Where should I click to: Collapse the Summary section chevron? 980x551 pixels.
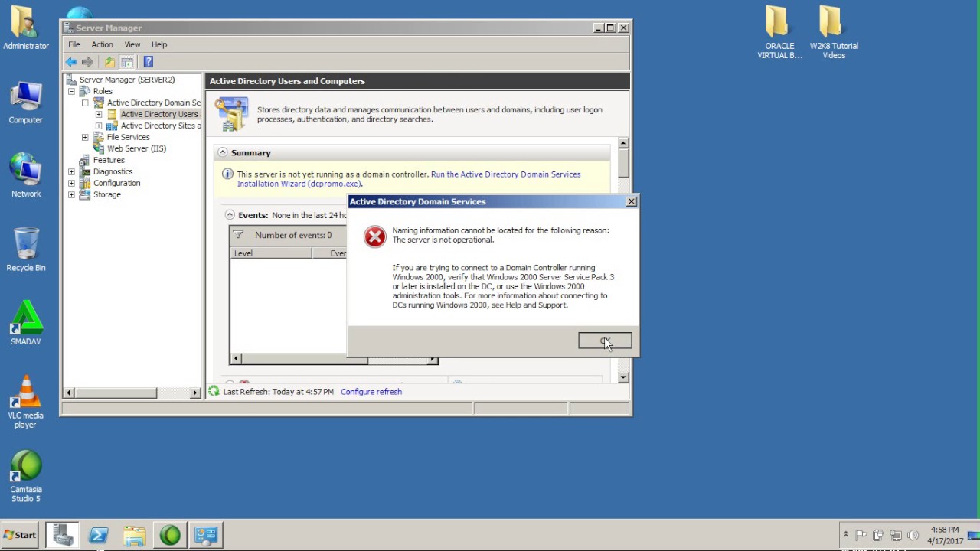223,152
